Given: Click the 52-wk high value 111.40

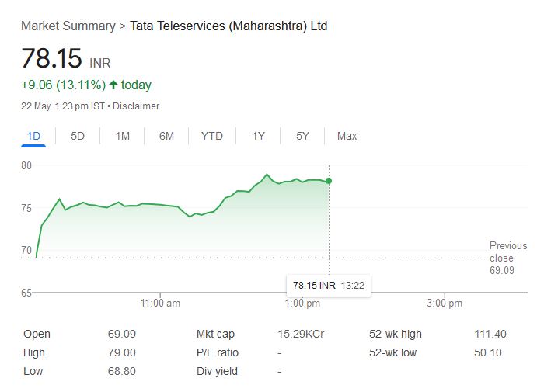Looking at the screenshot, I should point(490,334).
